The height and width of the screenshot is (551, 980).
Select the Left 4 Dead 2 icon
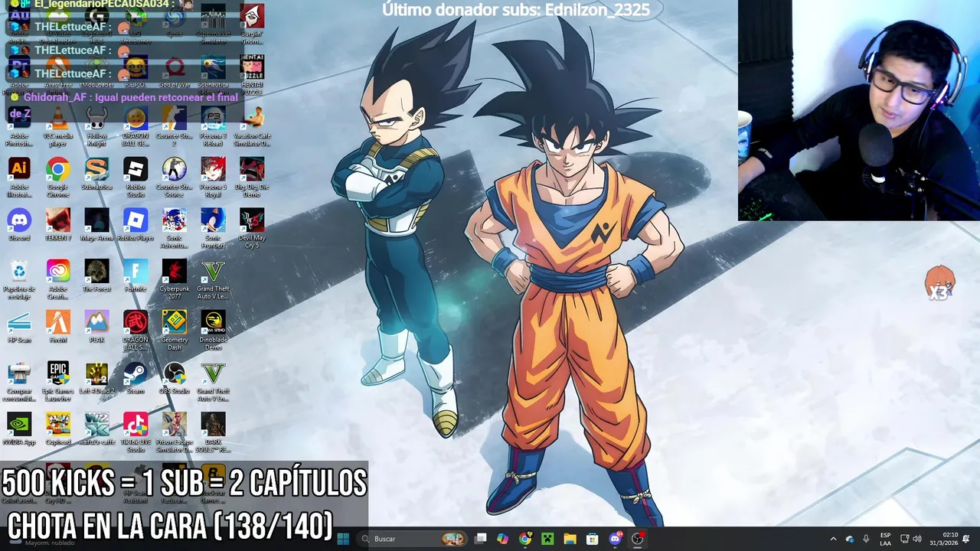coord(96,378)
